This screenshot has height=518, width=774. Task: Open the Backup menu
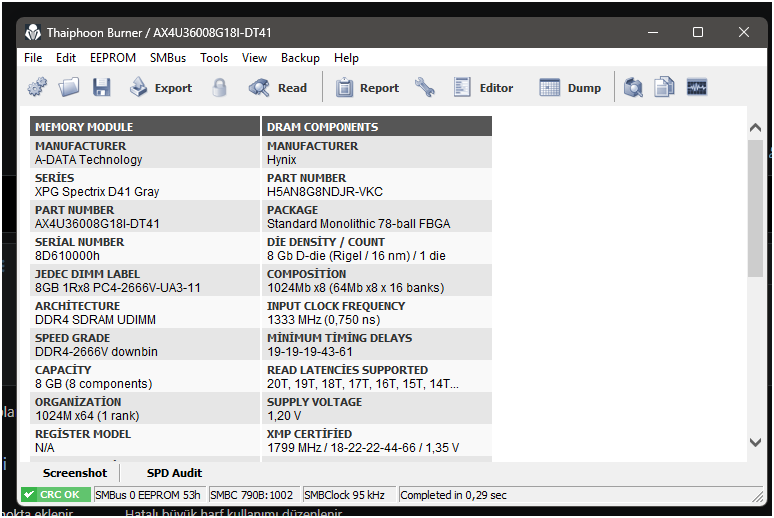coord(300,58)
